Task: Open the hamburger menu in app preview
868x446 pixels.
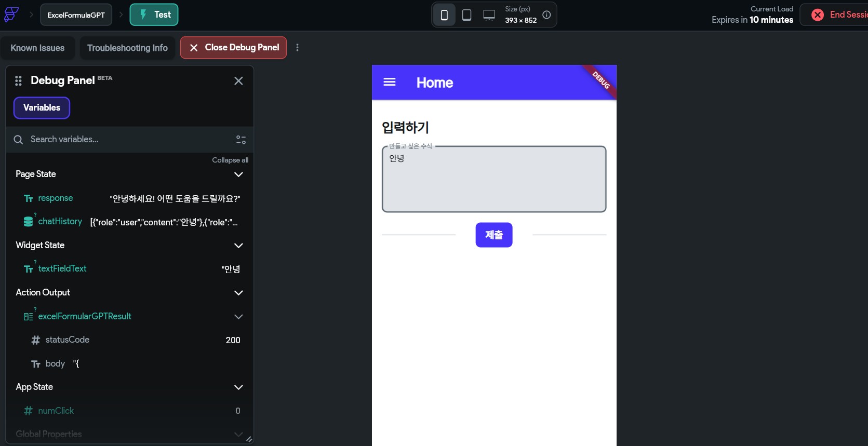Action: point(390,82)
